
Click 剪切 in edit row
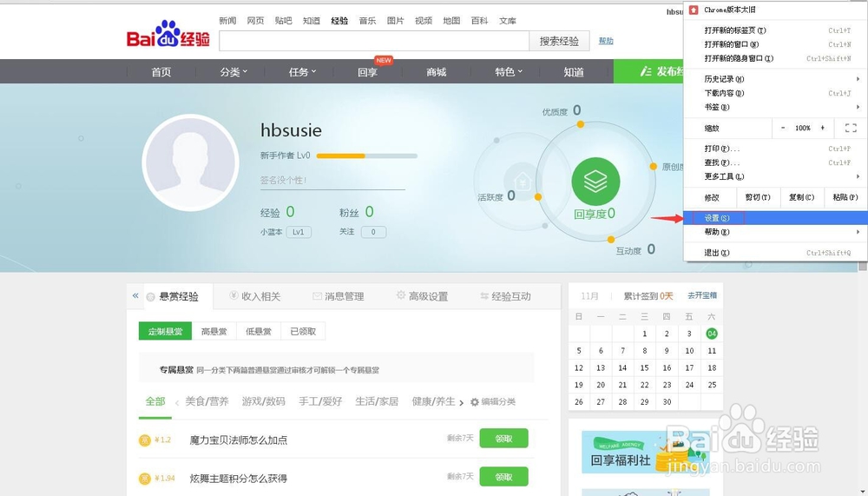tap(758, 197)
